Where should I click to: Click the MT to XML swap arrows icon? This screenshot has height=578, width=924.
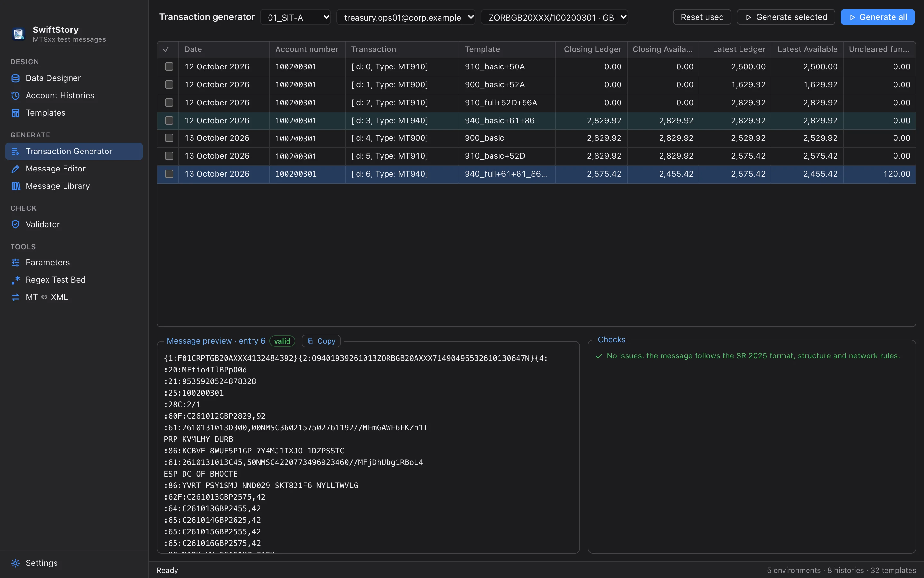[x=15, y=297]
